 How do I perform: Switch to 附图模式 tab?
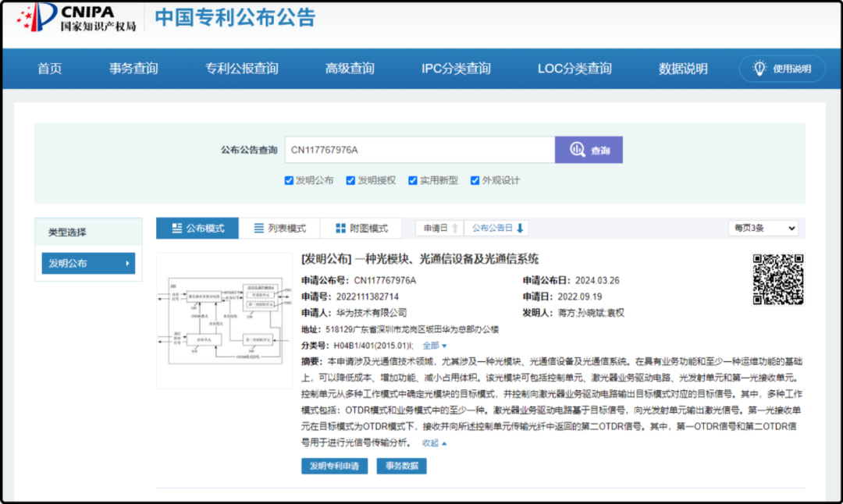point(361,229)
